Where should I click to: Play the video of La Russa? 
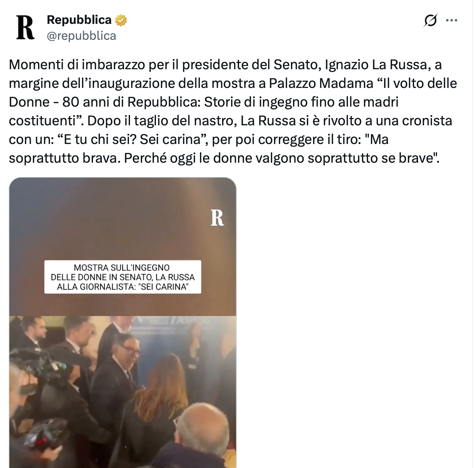point(123,323)
